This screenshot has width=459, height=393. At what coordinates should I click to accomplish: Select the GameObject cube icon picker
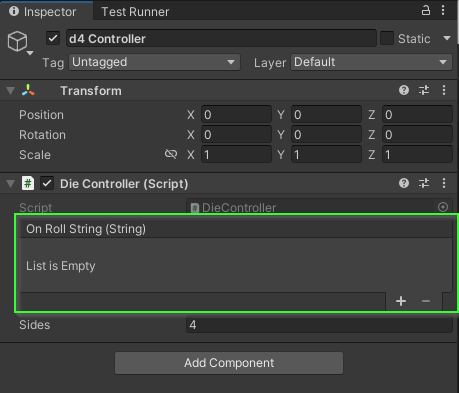pyautogui.click(x=17, y=41)
